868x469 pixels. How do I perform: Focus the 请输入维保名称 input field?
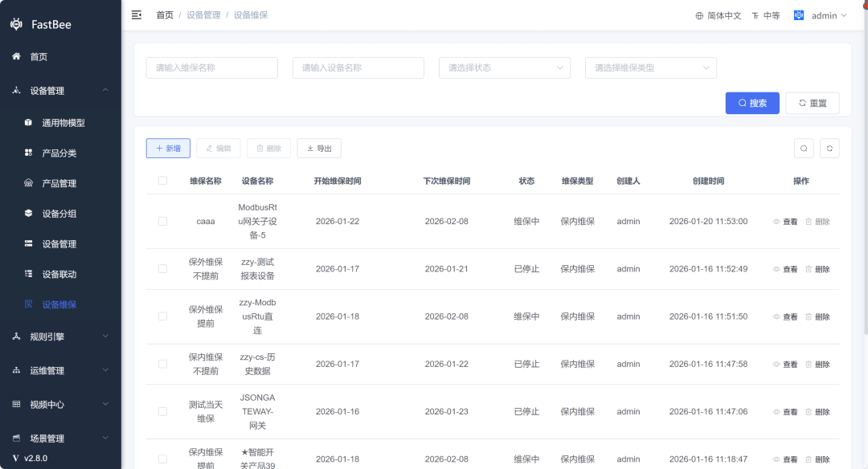(x=212, y=67)
